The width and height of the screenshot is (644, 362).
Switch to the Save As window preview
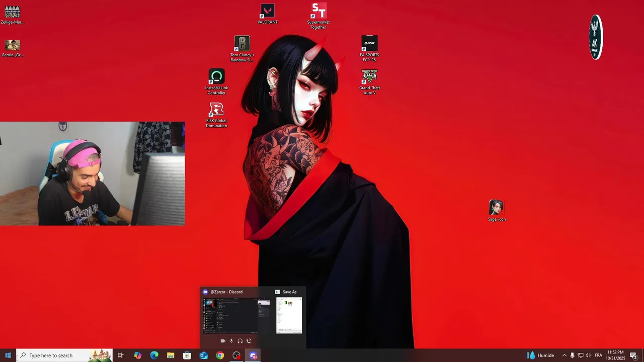(x=289, y=315)
